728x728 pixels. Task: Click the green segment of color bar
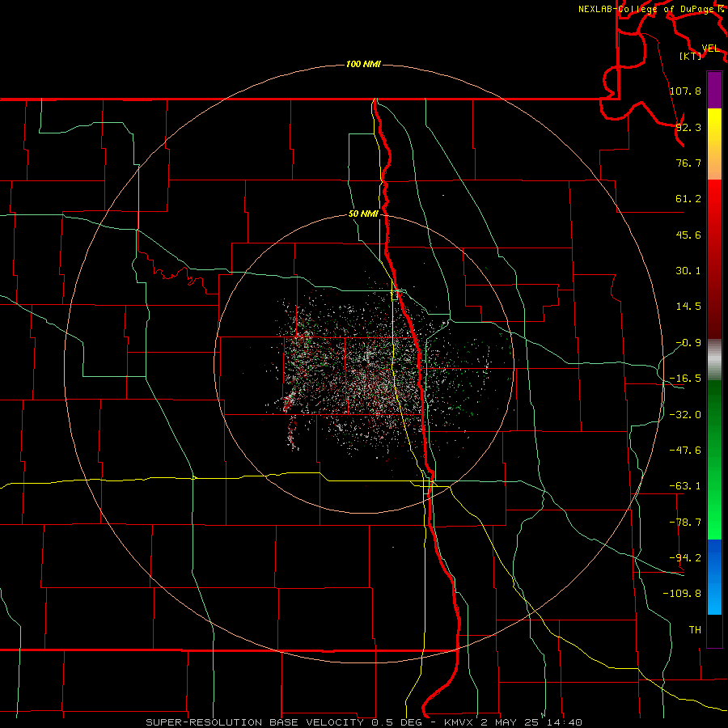click(x=714, y=460)
